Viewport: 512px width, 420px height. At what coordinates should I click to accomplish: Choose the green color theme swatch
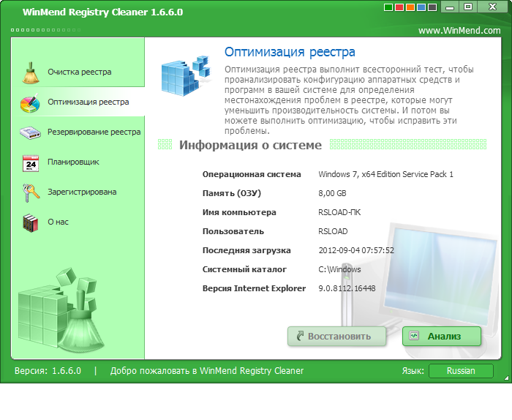tap(388, 7)
